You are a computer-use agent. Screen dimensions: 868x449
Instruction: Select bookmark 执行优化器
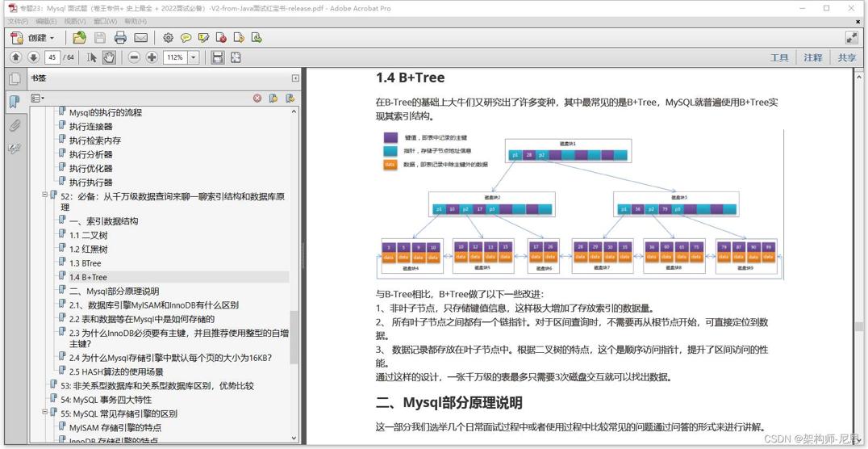click(x=91, y=169)
